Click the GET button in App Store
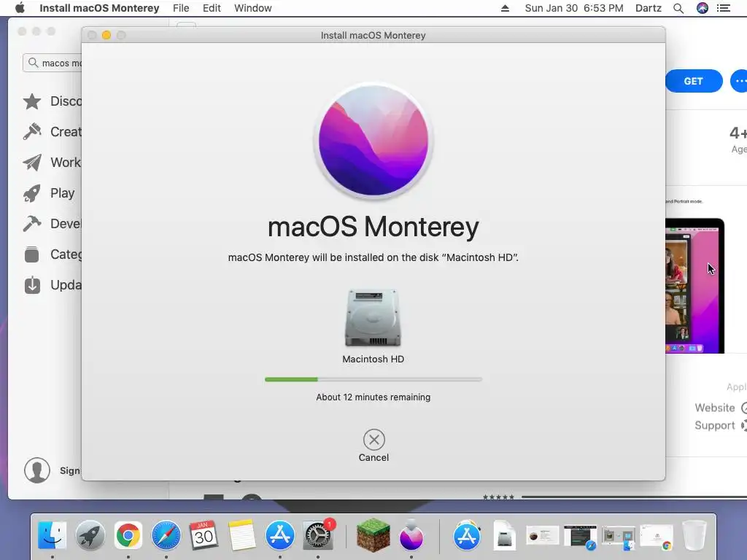 coord(694,81)
